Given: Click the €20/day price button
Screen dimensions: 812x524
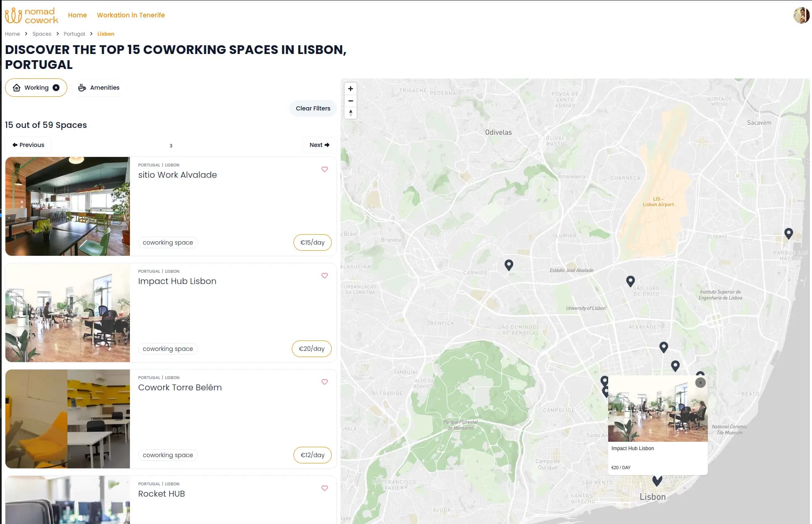Looking at the screenshot, I should [x=312, y=349].
